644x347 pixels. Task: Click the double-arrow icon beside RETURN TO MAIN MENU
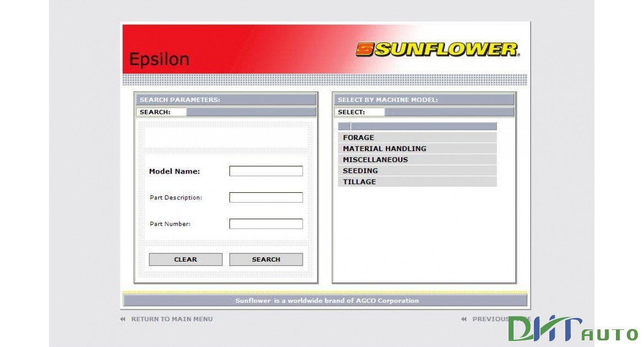123,319
